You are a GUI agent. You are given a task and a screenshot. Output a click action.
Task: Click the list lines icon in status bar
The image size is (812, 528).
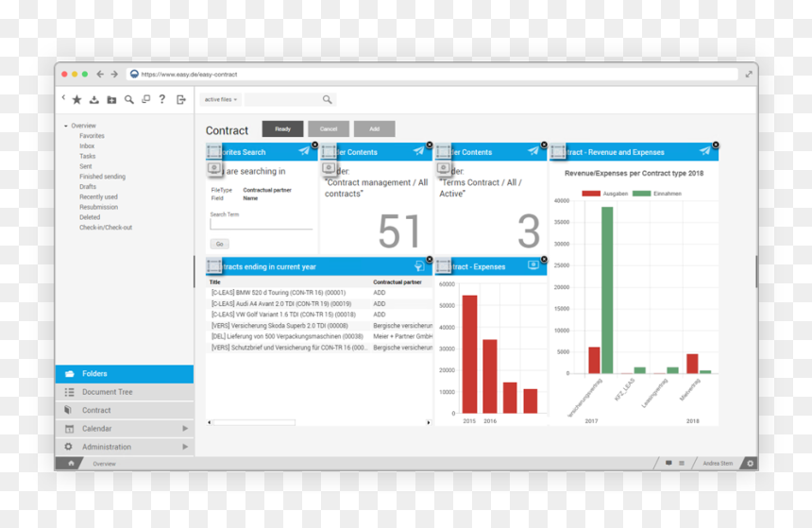click(x=682, y=463)
